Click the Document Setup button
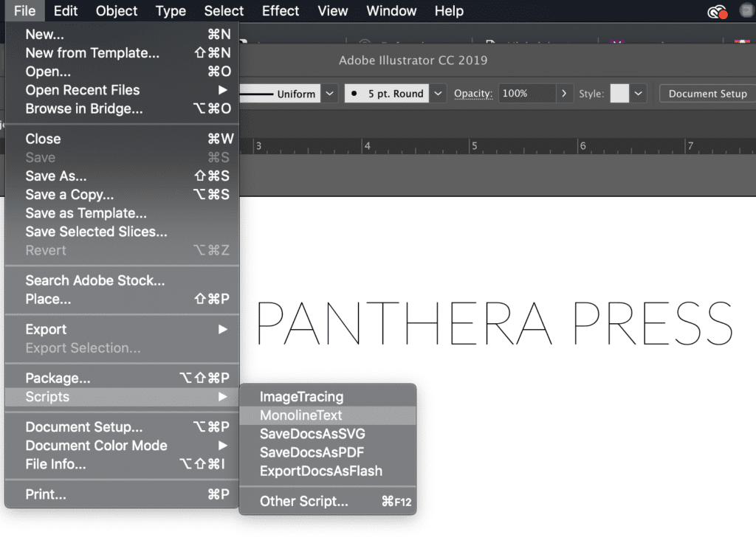Screen dimensions: 756x546 tap(707, 94)
